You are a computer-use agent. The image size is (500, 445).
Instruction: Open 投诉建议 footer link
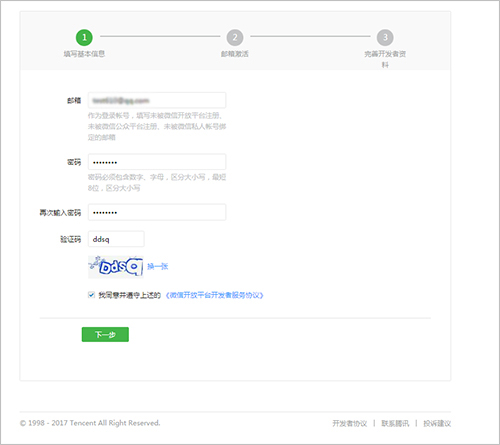pyautogui.click(x=437, y=423)
